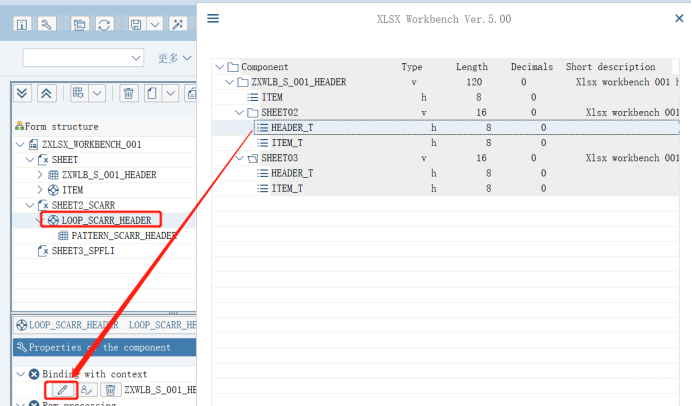Select the LOOP_SCARR_HEADER tree node
The image size is (692, 406).
coord(106,220)
